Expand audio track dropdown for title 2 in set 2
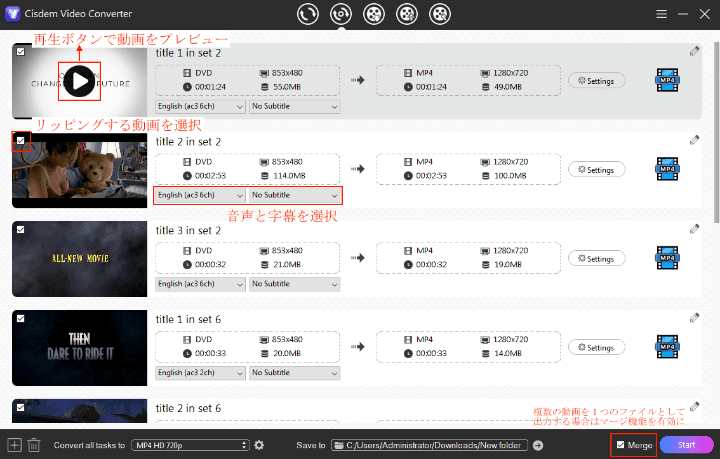This screenshot has height=459, width=720. pyautogui.click(x=200, y=195)
